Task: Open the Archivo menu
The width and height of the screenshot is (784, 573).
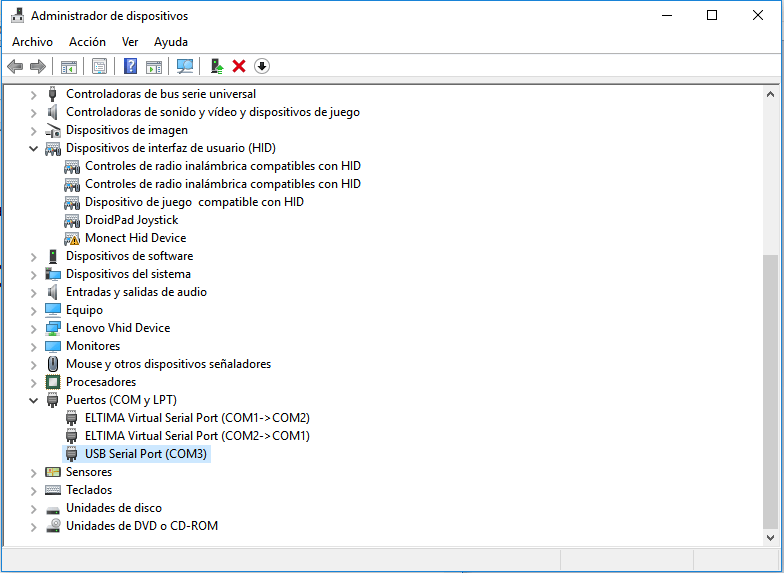Action: tap(32, 42)
